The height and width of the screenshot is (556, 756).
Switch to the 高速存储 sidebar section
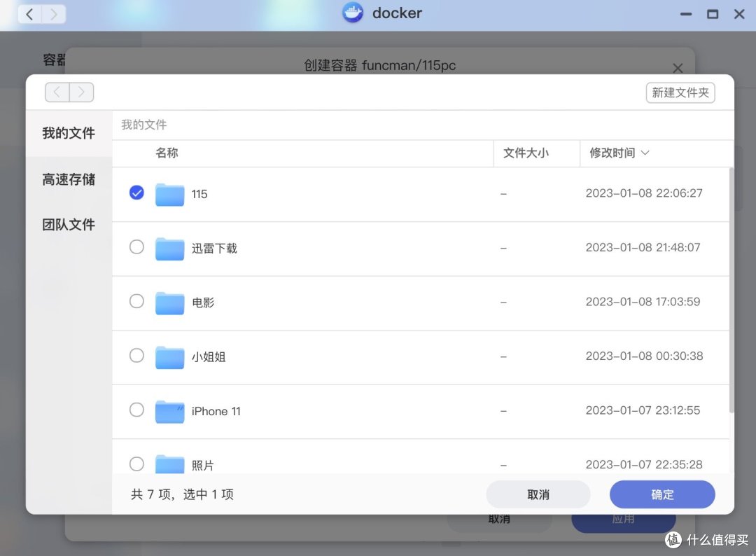[x=68, y=179]
